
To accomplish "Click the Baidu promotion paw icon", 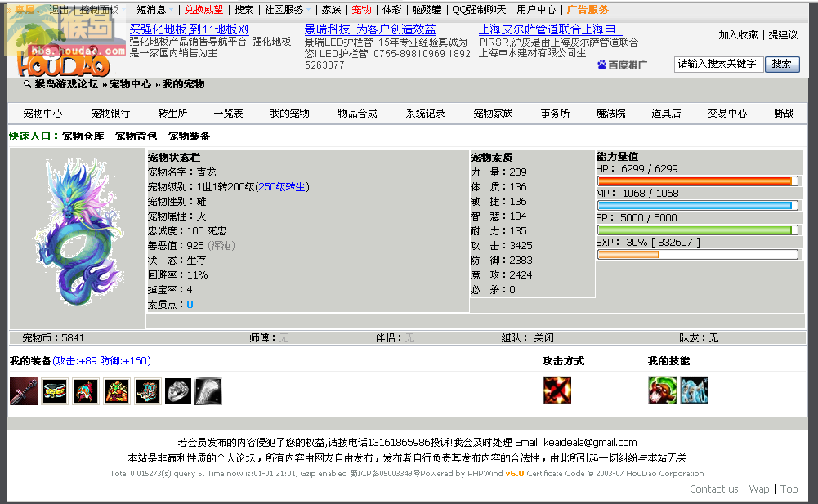I will pos(602,65).
